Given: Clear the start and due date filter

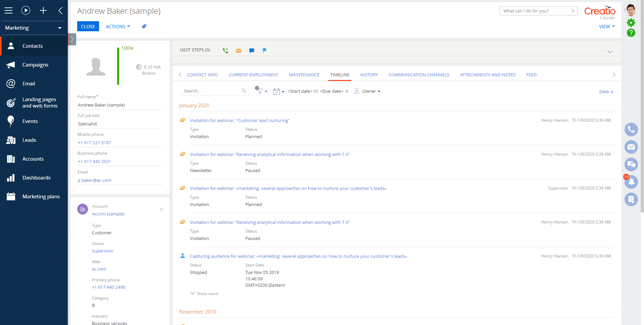Looking at the screenshot, I should click(347, 91).
